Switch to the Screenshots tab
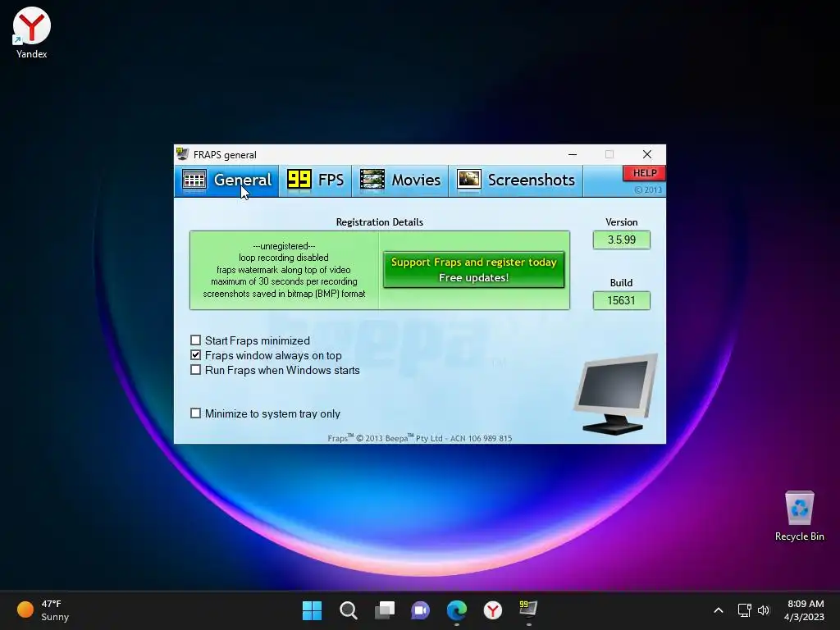 click(515, 180)
